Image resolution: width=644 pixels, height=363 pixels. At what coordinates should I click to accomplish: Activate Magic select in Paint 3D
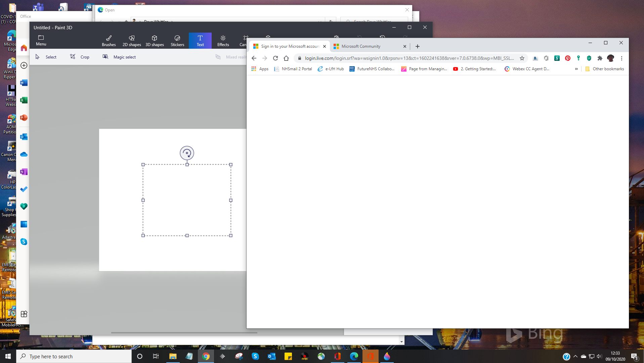click(119, 57)
